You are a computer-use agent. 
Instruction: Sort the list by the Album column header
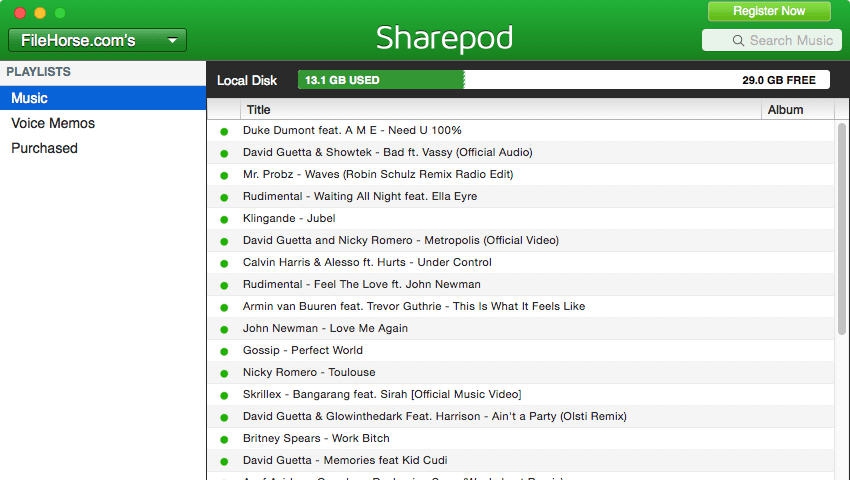798,110
